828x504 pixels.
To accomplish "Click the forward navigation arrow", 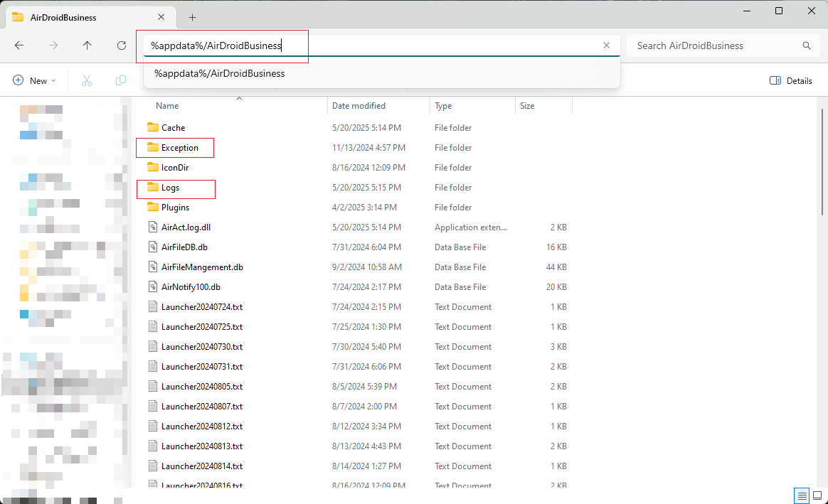I will point(53,45).
